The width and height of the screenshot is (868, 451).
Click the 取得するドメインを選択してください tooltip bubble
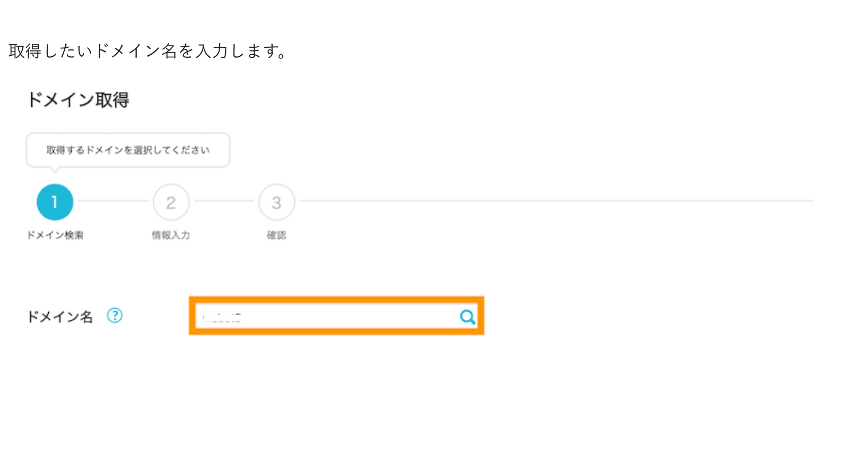[x=128, y=150]
